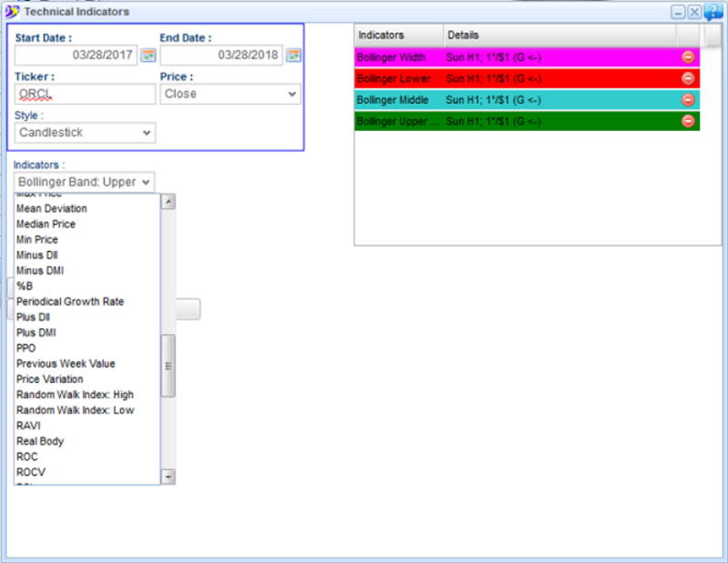The width and height of the screenshot is (728, 563).
Task: Collapse the Indicators combo box
Action: point(85,182)
